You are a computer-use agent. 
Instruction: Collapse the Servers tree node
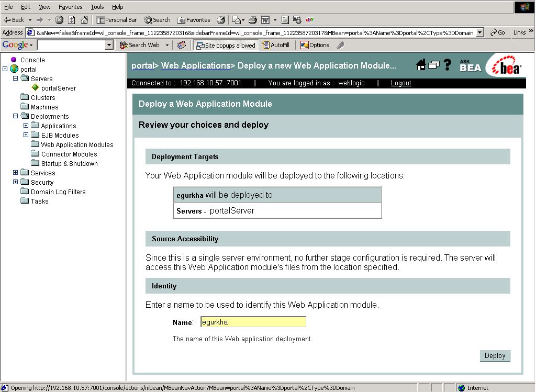[x=15, y=79]
